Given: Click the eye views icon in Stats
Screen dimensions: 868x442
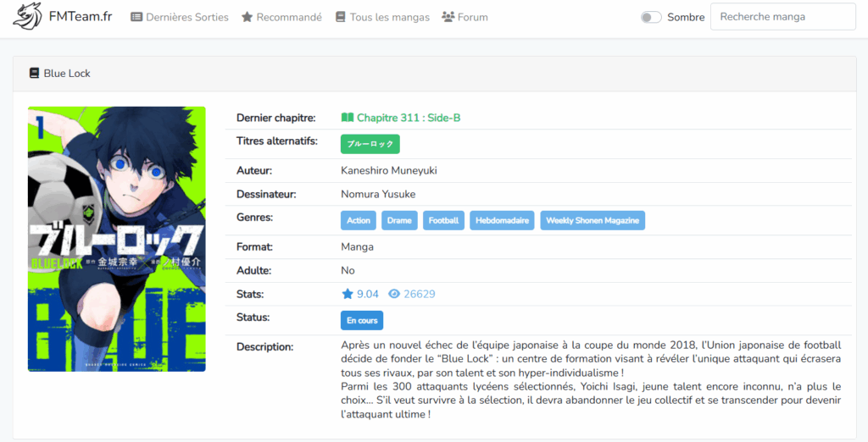Looking at the screenshot, I should point(394,294).
